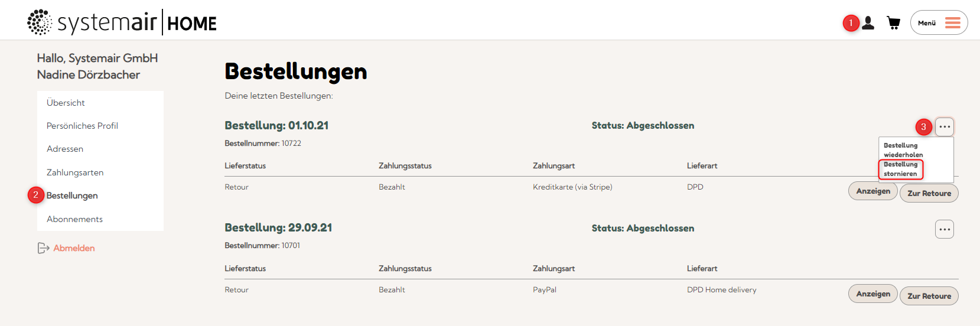
Task: Open the user account profile icon
Action: pyautogui.click(x=868, y=23)
